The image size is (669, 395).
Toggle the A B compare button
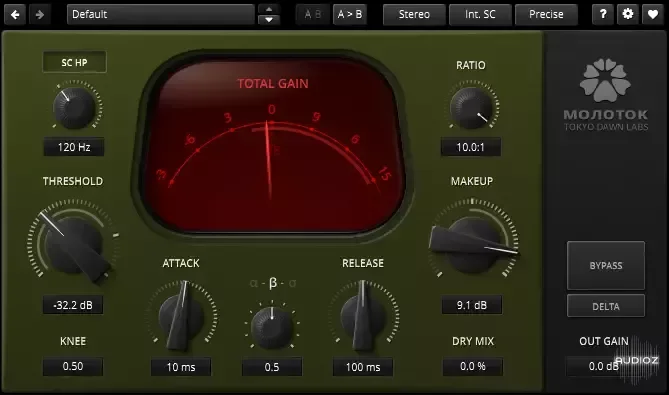(x=313, y=15)
